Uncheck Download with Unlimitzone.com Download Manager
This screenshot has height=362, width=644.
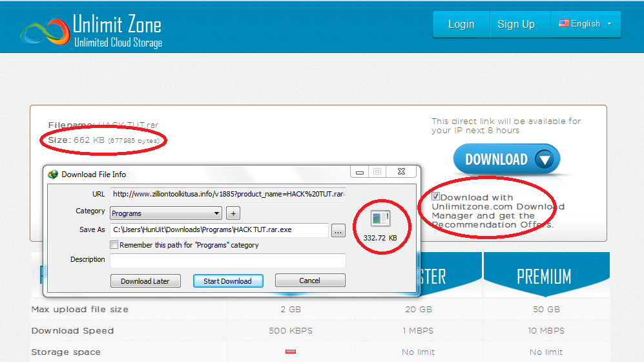coord(436,197)
